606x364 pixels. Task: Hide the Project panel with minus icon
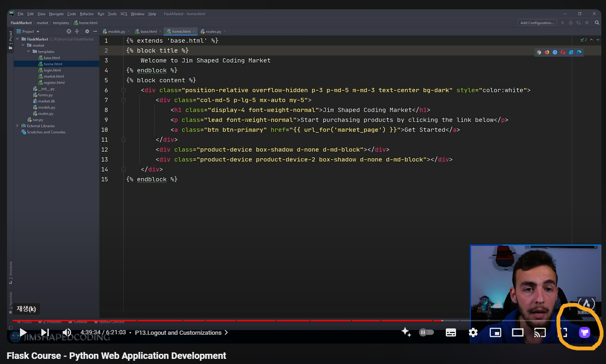coord(95,32)
